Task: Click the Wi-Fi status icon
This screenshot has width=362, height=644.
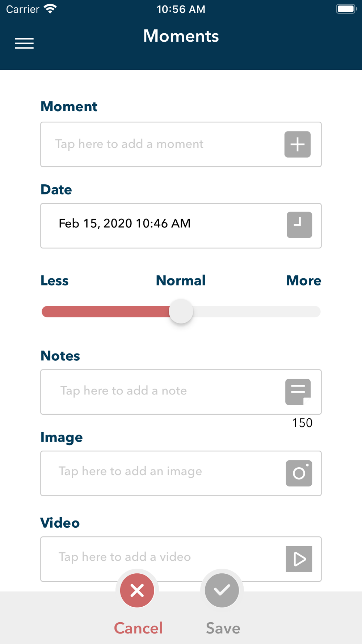Action: point(50,9)
